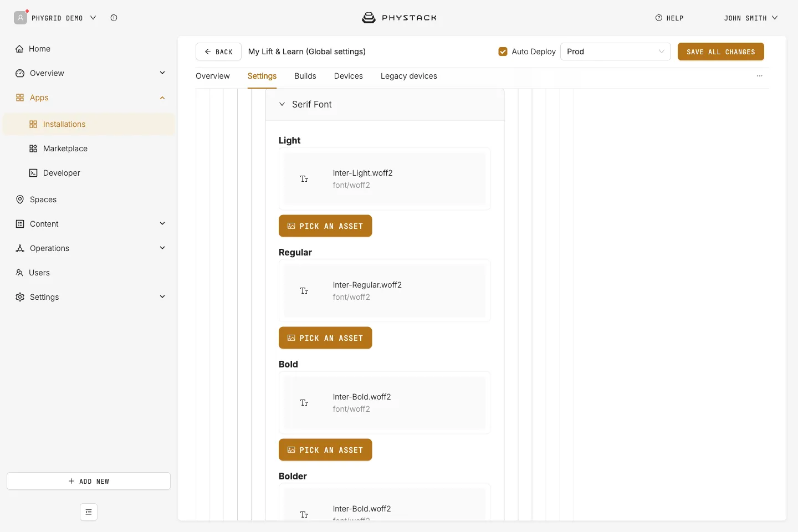Switch to the Devices tab
The width and height of the screenshot is (798, 532).
click(349, 76)
